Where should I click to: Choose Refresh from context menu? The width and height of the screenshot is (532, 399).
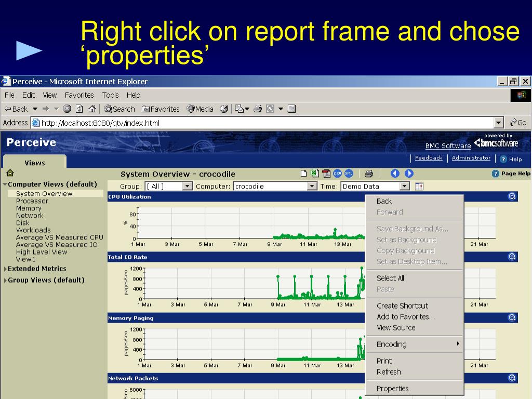[415, 372]
